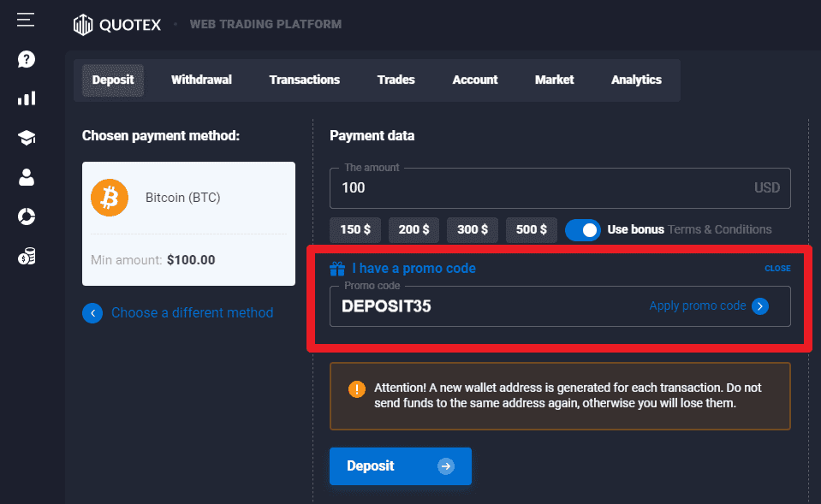Image resolution: width=821 pixels, height=504 pixels.
Task: Open the hamburger menu in the sidebar
Action: (25, 19)
